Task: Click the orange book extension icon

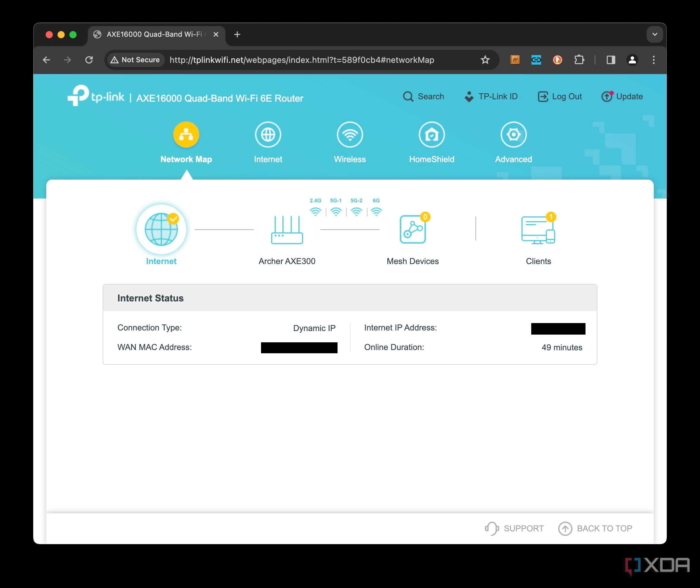Action: pyautogui.click(x=515, y=60)
